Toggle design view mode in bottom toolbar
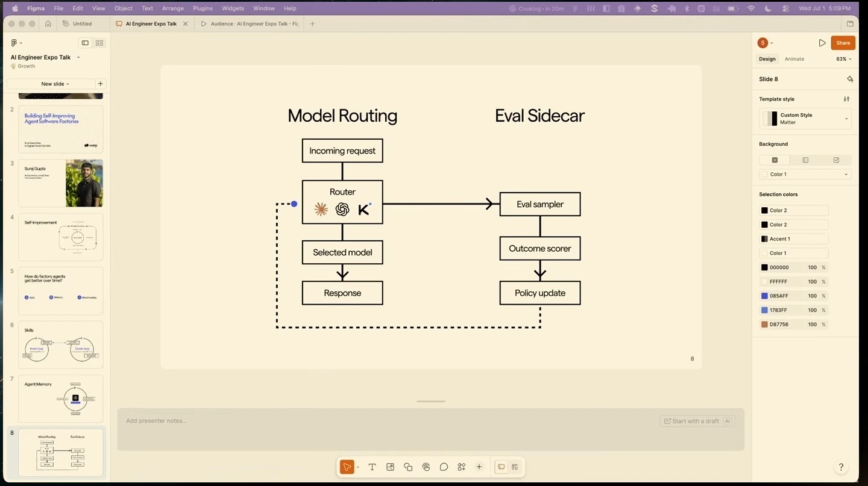This screenshot has height=486, width=868. click(x=515, y=467)
